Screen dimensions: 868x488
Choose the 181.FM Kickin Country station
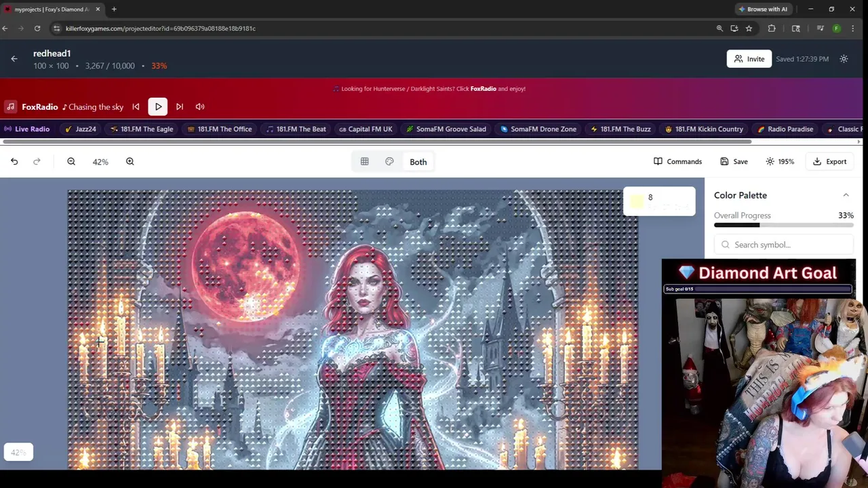pyautogui.click(x=704, y=129)
